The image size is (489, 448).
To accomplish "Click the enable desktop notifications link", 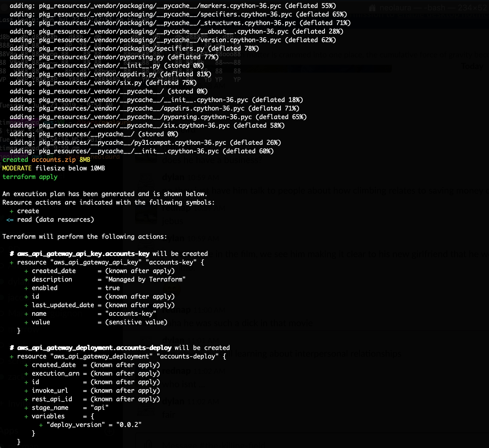I will pyautogui.click(x=443, y=15).
